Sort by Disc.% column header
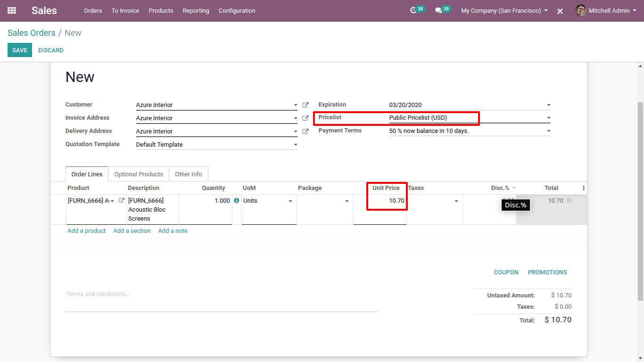The width and height of the screenshot is (644, 362). (x=500, y=188)
